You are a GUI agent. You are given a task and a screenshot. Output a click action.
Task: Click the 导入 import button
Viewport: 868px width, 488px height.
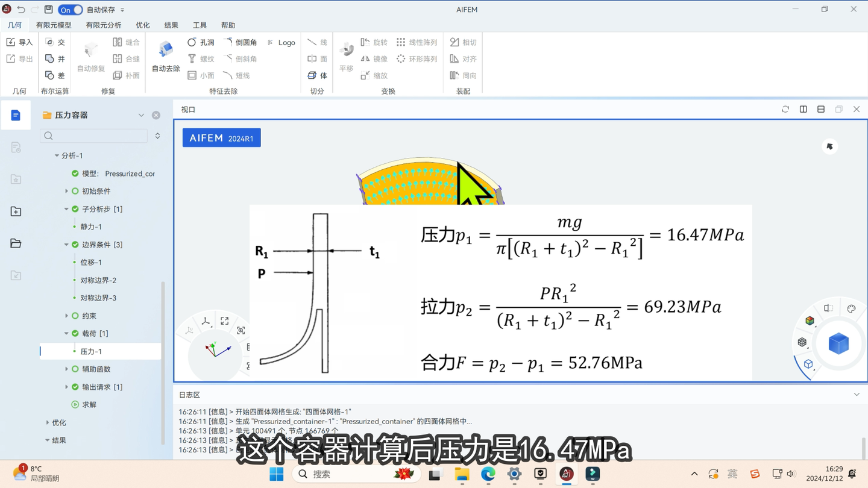click(x=19, y=42)
